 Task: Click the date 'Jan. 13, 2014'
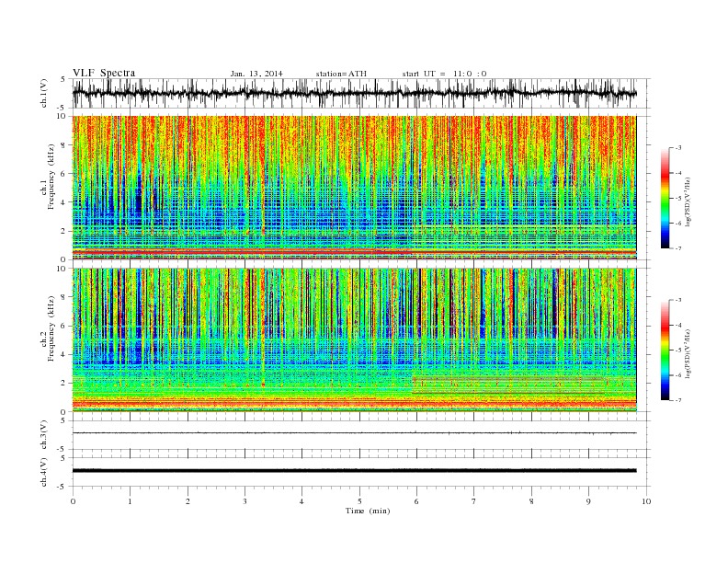[256, 74]
